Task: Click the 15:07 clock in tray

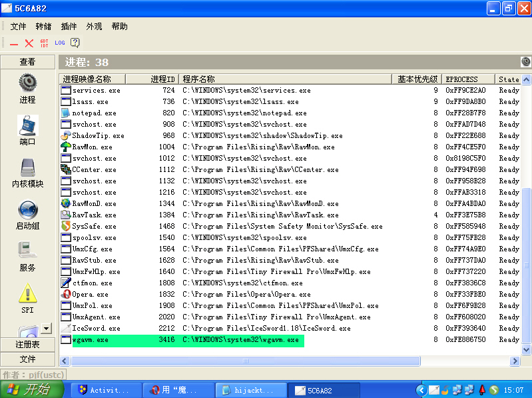Action: point(513,390)
